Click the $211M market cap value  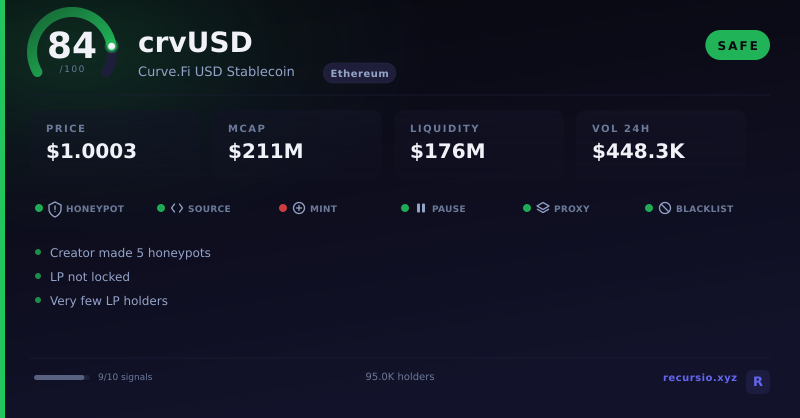pyautogui.click(x=266, y=151)
